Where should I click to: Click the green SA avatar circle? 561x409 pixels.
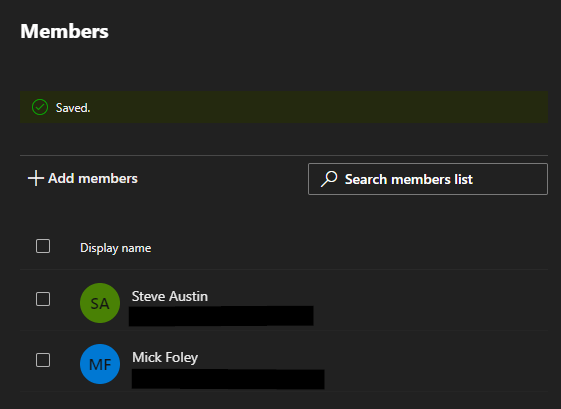[x=100, y=303]
